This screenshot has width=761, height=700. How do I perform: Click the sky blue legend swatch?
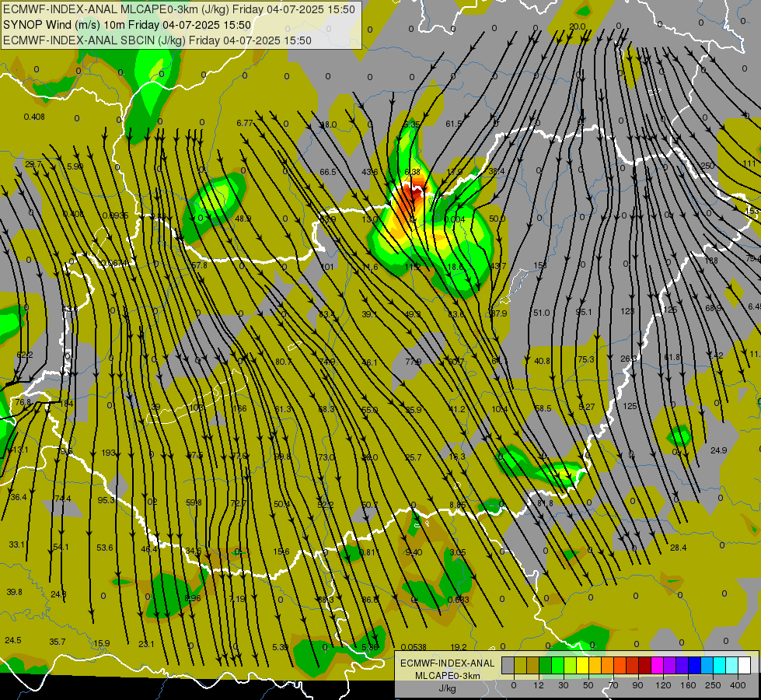point(707,665)
